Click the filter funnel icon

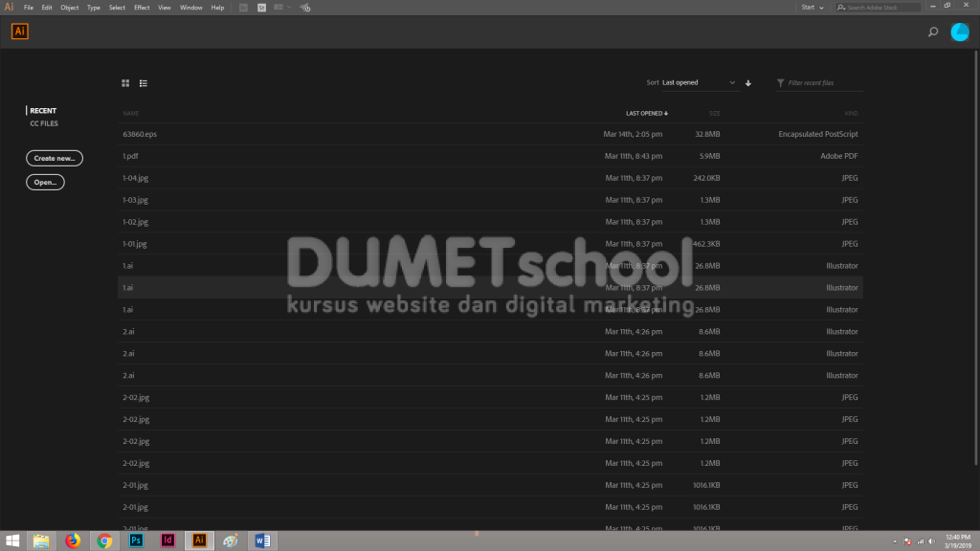780,82
